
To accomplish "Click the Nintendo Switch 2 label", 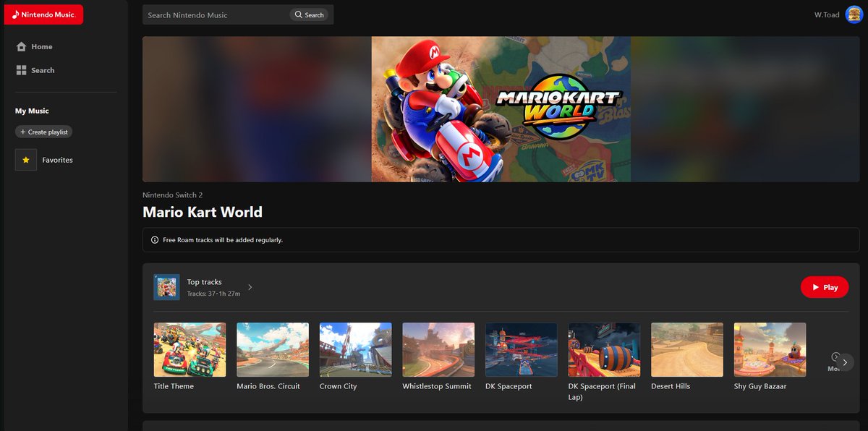I will click(172, 195).
